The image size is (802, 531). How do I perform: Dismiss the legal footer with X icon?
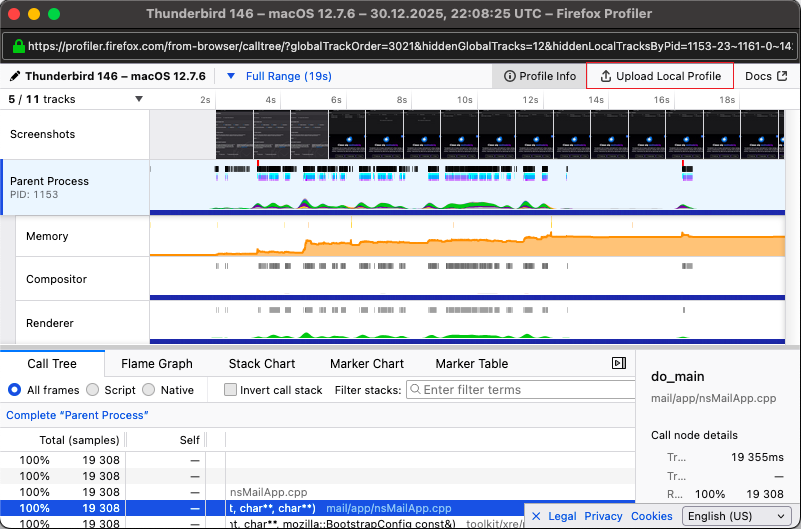click(536, 516)
